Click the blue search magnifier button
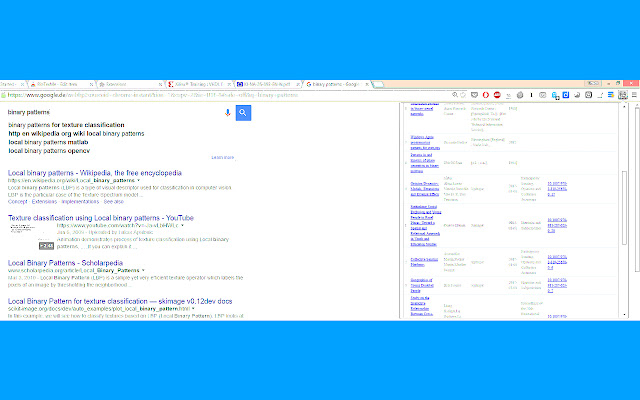The image size is (640, 400). point(243,113)
